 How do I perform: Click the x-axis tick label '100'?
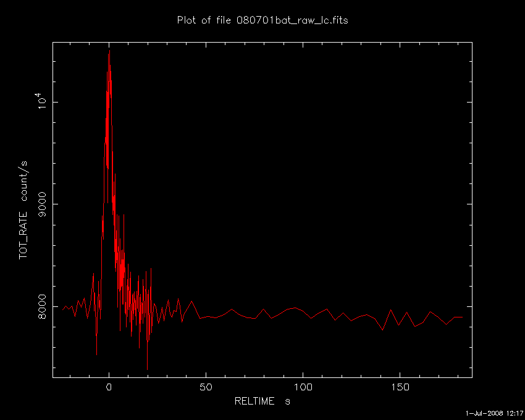click(x=303, y=387)
